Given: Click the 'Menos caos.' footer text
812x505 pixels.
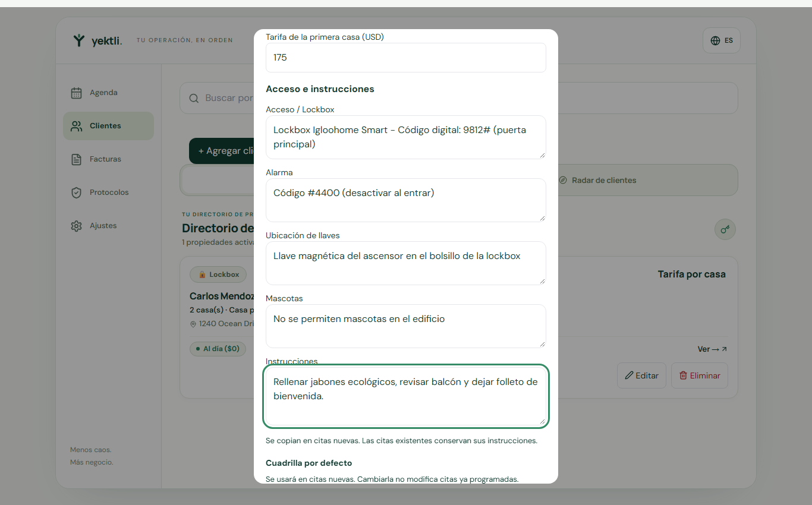Looking at the screenshot, I should [x=90, y=450].
